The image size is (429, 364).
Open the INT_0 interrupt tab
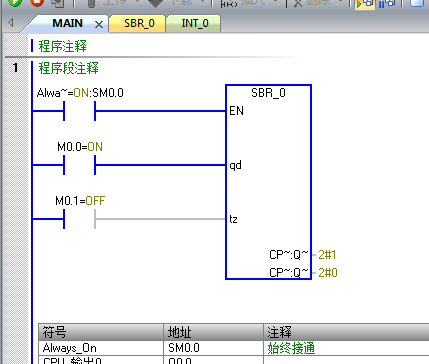194,24
